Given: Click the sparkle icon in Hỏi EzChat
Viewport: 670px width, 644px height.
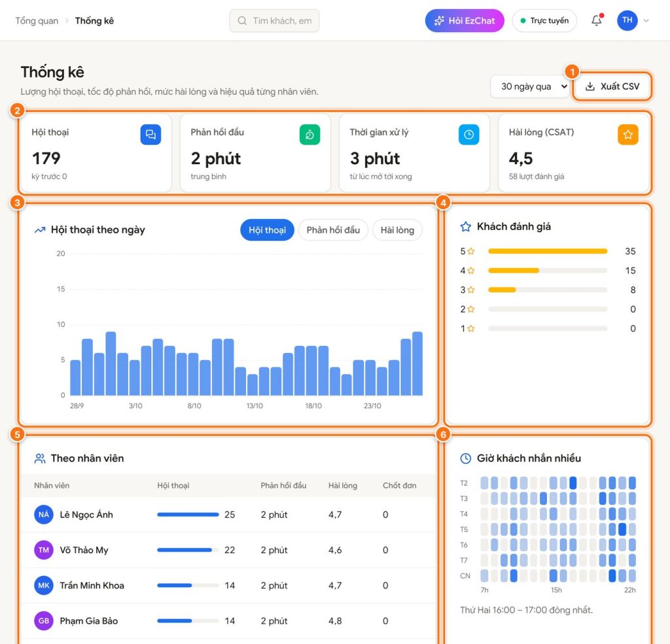Looking at the screenshot, I should 439,20.
